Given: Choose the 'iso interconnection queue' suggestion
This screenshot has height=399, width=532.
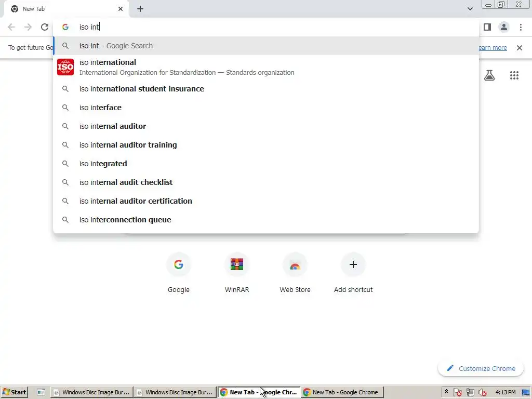Looking at the screenshot, I should [266, 220].
